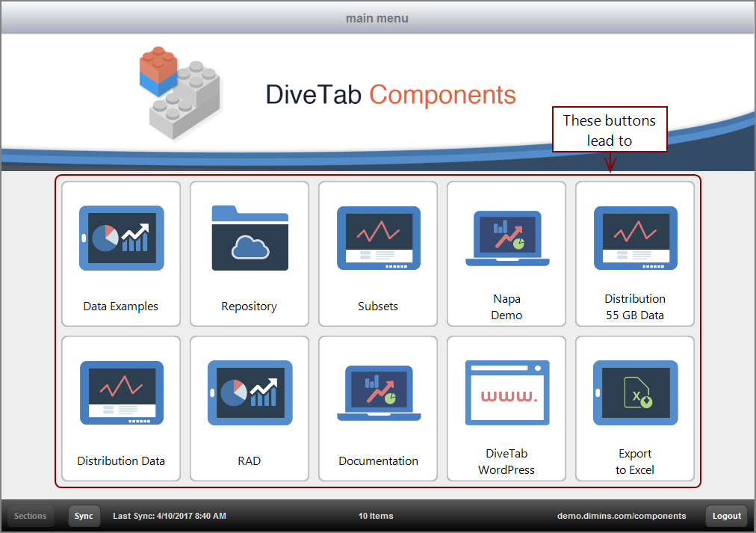Image resolution: width=756 pixels, height=533 pixels.
Task: Open the Documentation tile
Action: [x=377, y=407]
